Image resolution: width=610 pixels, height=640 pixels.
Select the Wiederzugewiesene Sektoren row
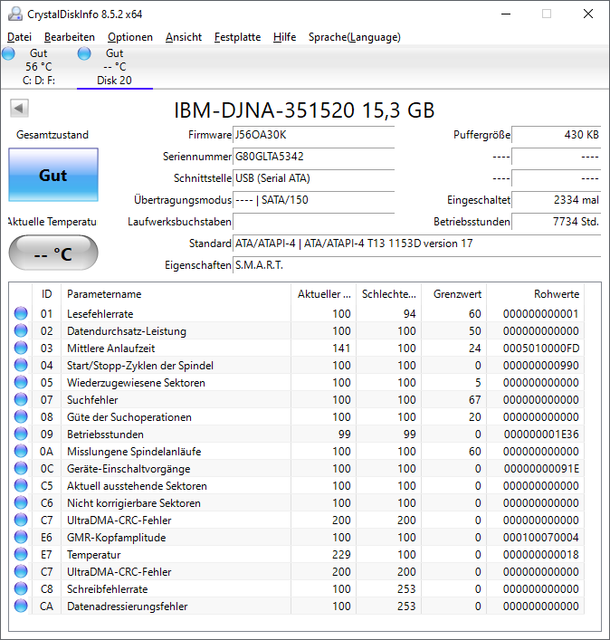click(136, 383)
